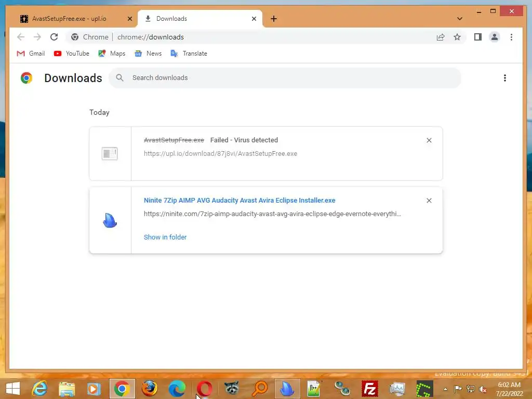The image size is (532, 399).
Task: Open a new tab with the plus button
Action: pyautogui.click(x=274, y=19)
